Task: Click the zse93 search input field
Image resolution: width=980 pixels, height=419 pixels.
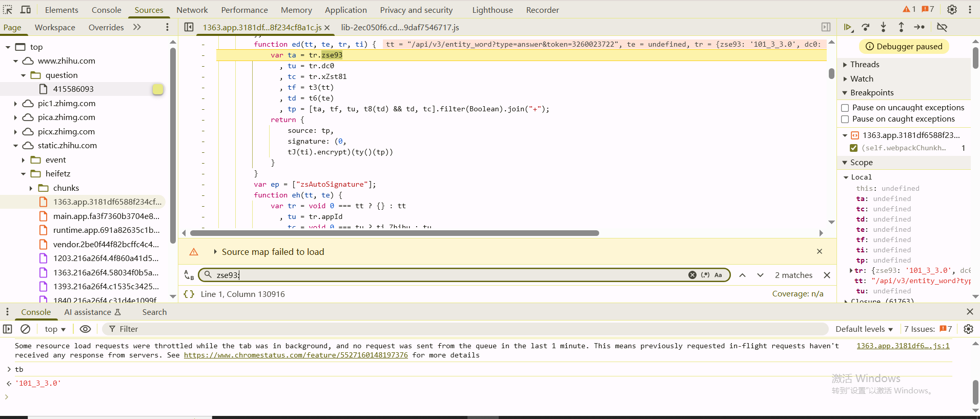Action: tap(451, 275)
